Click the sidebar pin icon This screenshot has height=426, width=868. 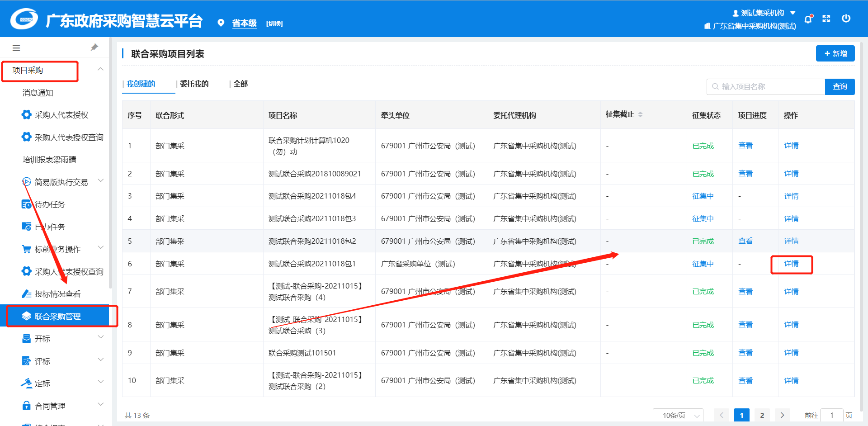click(94, 47)
